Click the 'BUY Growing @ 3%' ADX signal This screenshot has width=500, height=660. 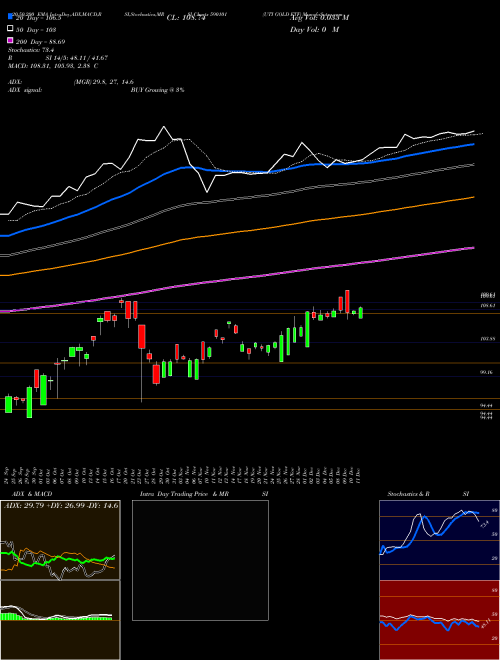pyautogui.click(x=157, y=90)
